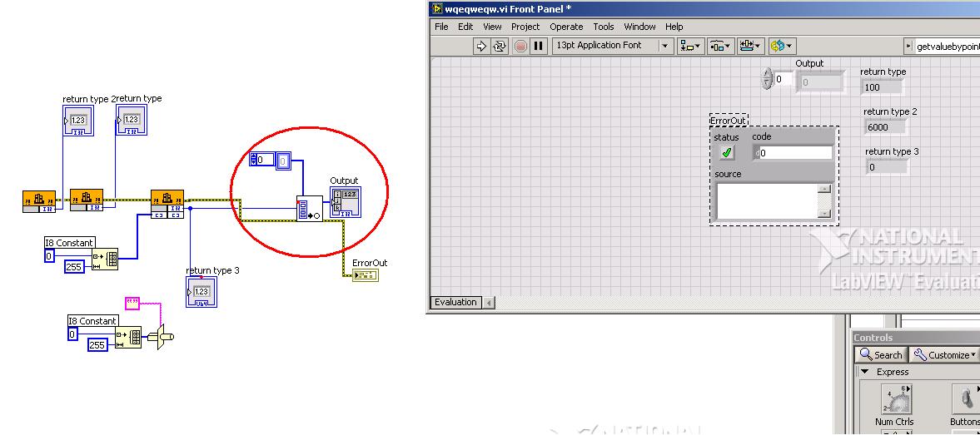Open the Tools menu
Screen dimensions: 980x435
tap(603, 27)
